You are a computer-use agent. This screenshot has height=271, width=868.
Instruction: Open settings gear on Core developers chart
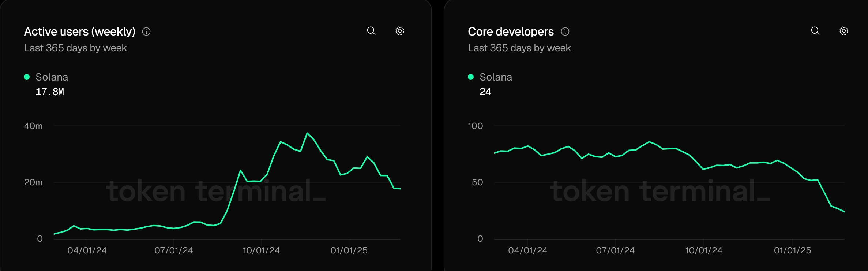click(844, 31)
